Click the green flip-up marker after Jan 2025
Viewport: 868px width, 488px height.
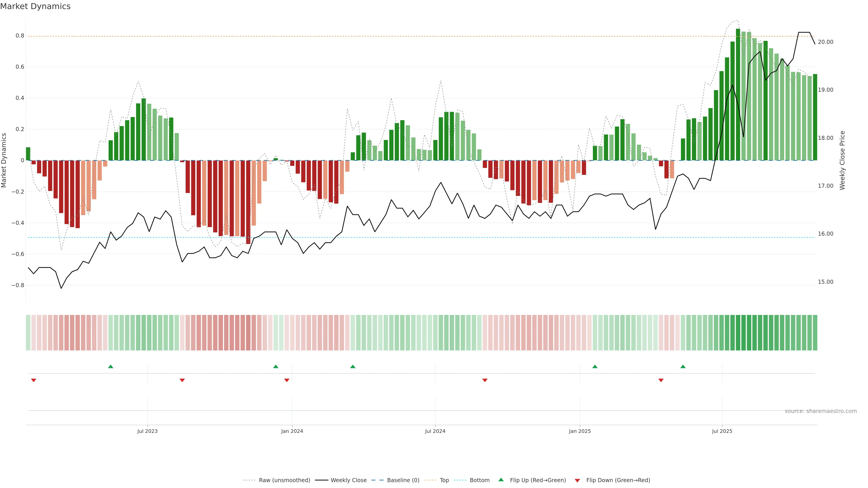[x=595, y=366]
